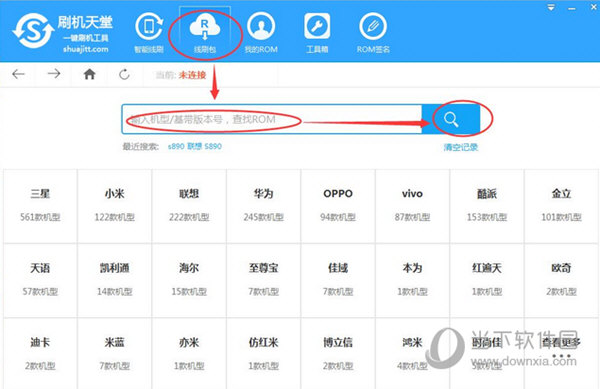
Task: Go back with the left arrow
Action: pos(18,74)
